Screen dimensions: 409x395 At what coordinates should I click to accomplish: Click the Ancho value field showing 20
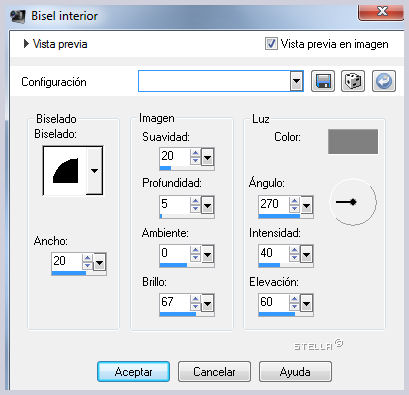(x=66, y=261)
